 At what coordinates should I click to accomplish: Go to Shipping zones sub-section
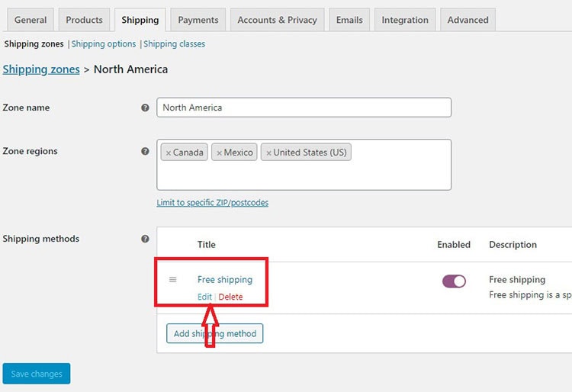click(34, 44)
